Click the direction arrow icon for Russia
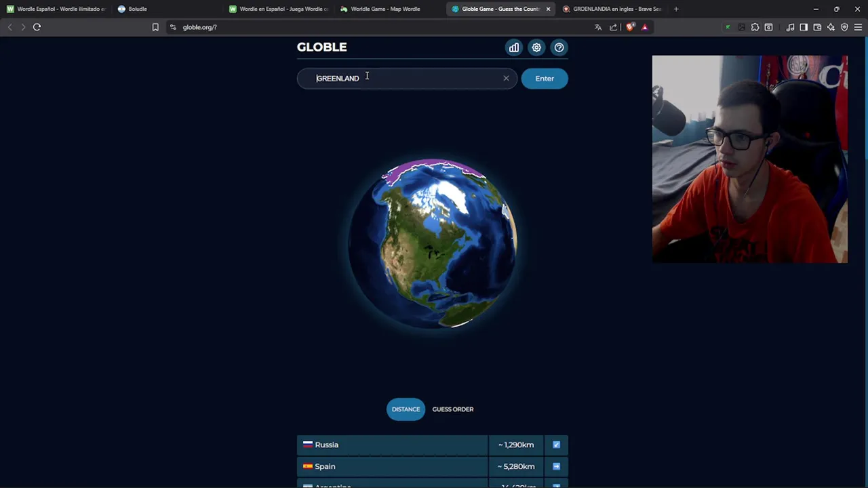 (x=556, y=445)
